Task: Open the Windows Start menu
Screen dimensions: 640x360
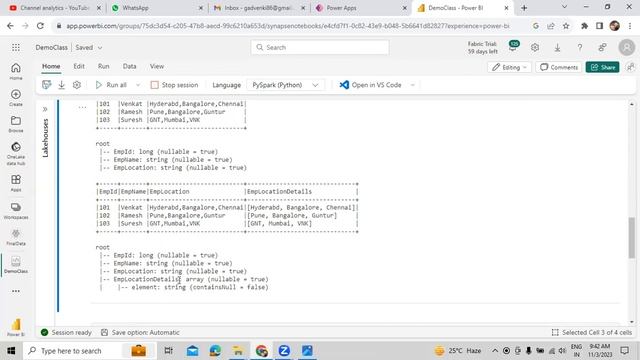Action: [11, 351]
